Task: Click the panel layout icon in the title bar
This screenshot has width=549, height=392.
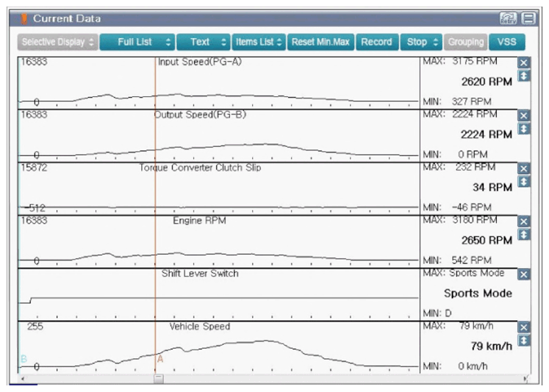Action: [528, 18]
